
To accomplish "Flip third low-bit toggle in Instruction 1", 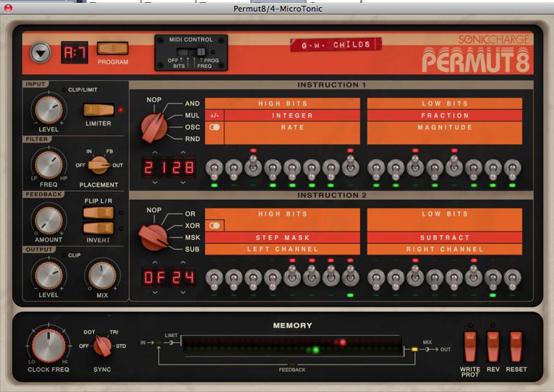I will click(415, 166).
